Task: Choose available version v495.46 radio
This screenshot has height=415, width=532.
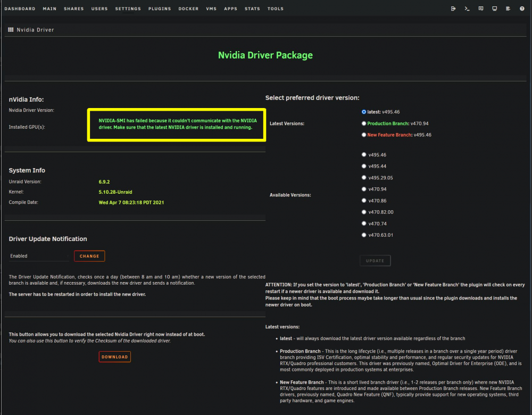Action: click(364, 154)
